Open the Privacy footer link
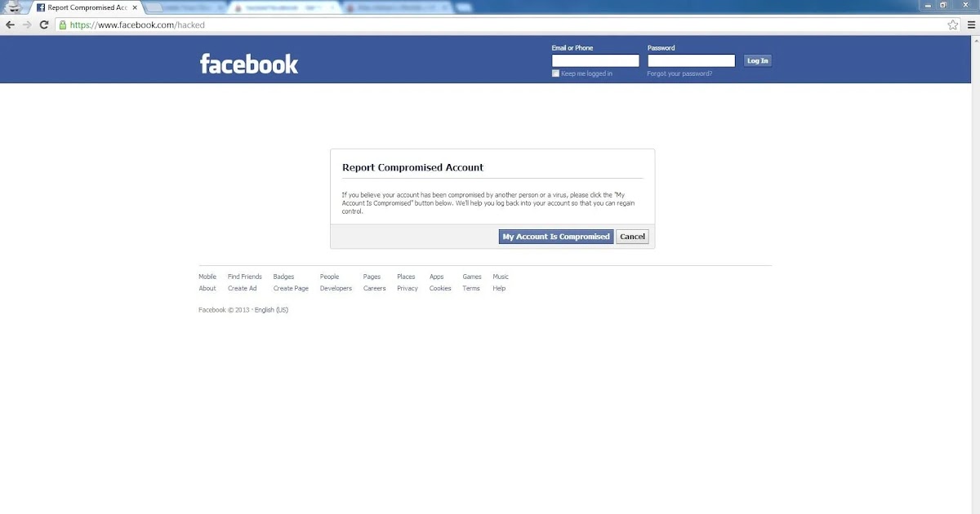The image size is (980, 514). tap(408, 288)
